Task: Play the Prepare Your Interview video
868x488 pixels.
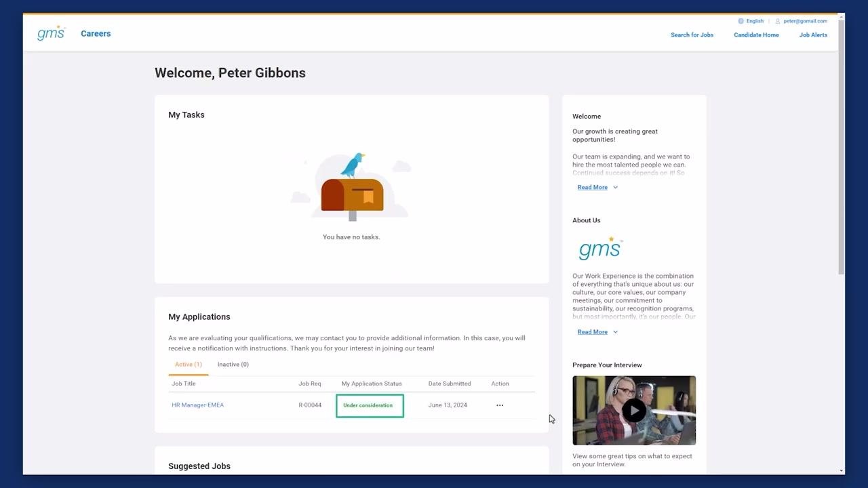Action: (x=634, y=410)
